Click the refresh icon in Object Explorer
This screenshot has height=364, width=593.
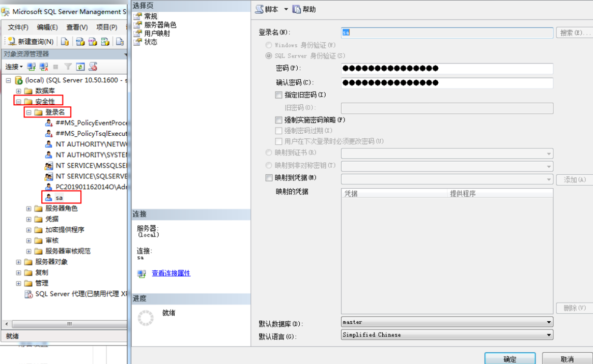(x=80, y=67)
